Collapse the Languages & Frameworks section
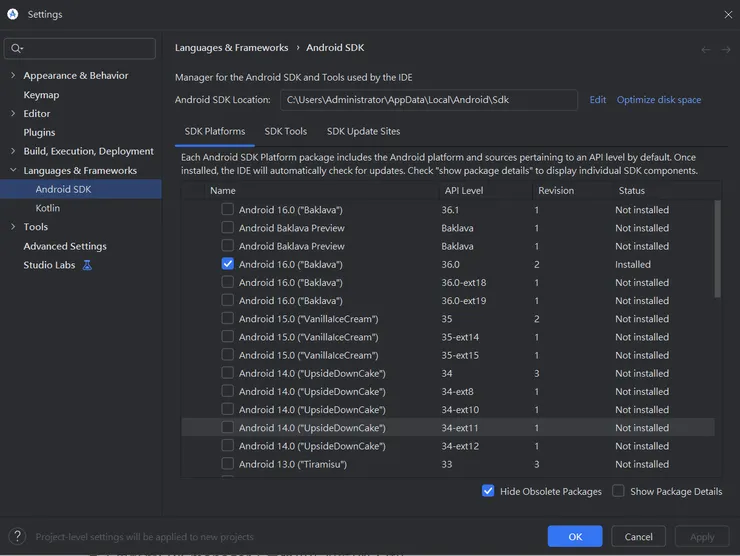Screen dimensions: 740x556 tap(12, 171)
